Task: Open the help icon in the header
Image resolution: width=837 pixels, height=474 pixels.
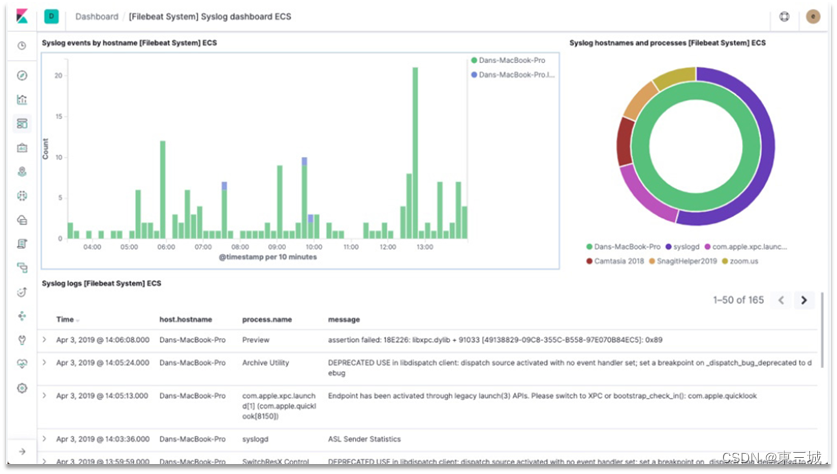Action: pyautogui.click(x=784, y=17)
